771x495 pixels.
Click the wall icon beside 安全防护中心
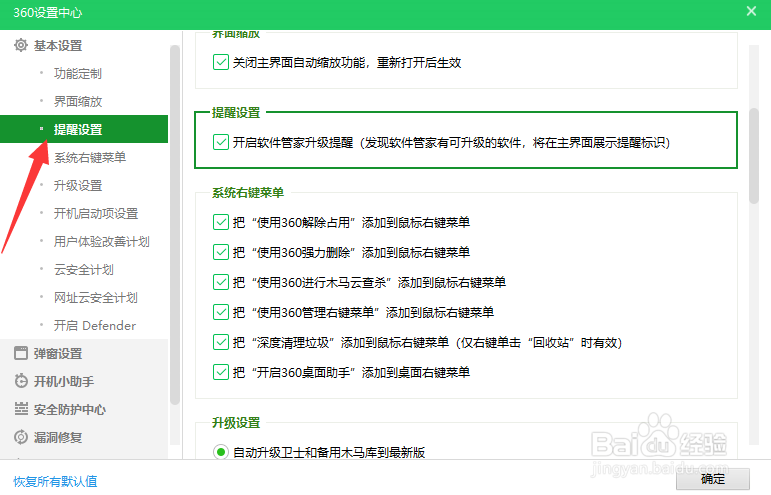[21, 409]
